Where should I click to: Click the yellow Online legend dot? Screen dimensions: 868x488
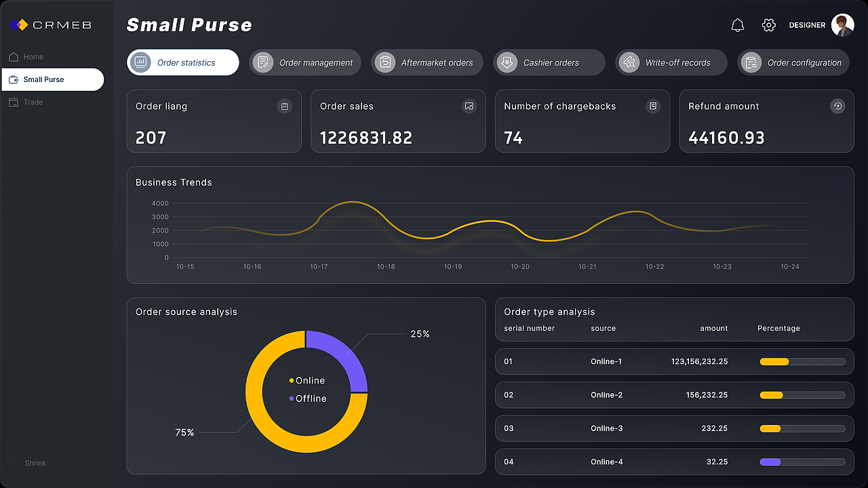[292, 381]
